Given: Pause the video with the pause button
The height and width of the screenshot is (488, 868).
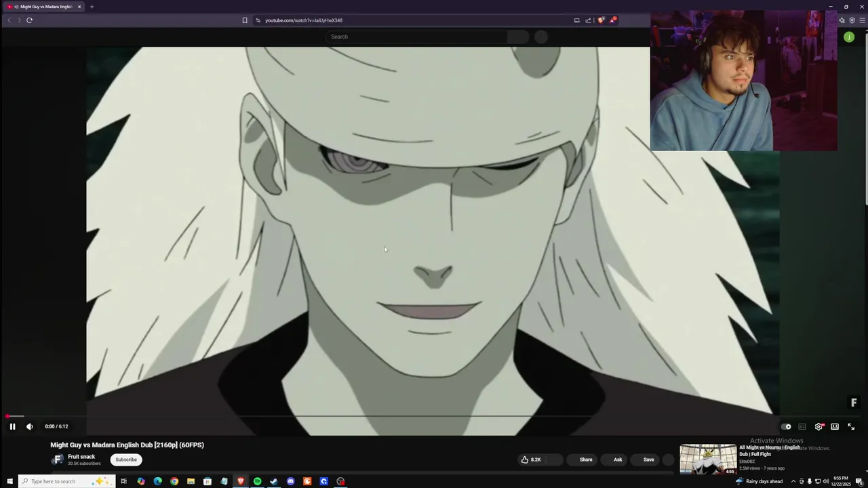Looking at the screenshot, I should pos(12,426).
